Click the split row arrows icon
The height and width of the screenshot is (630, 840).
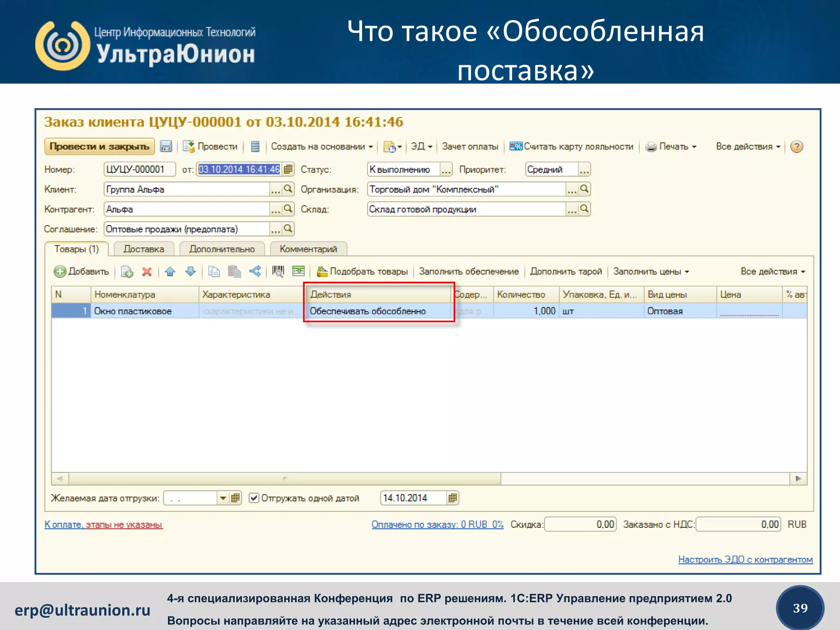coord(255,271)
